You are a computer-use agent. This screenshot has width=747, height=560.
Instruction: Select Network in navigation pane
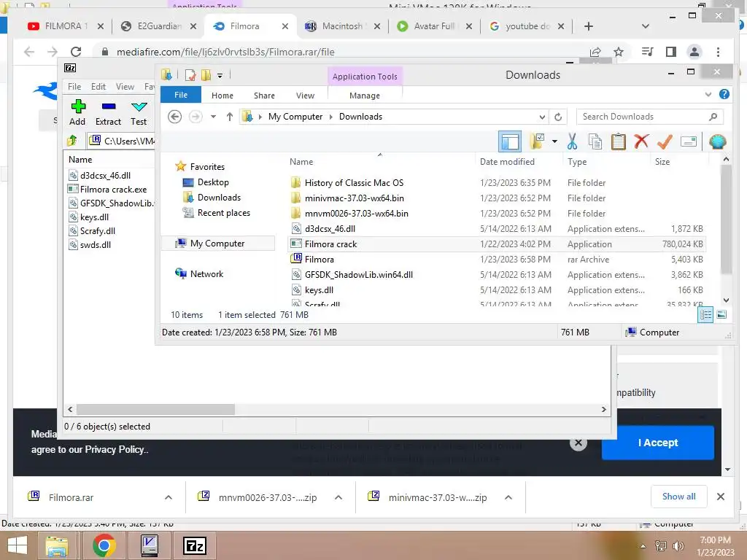(x=199, y=274)
